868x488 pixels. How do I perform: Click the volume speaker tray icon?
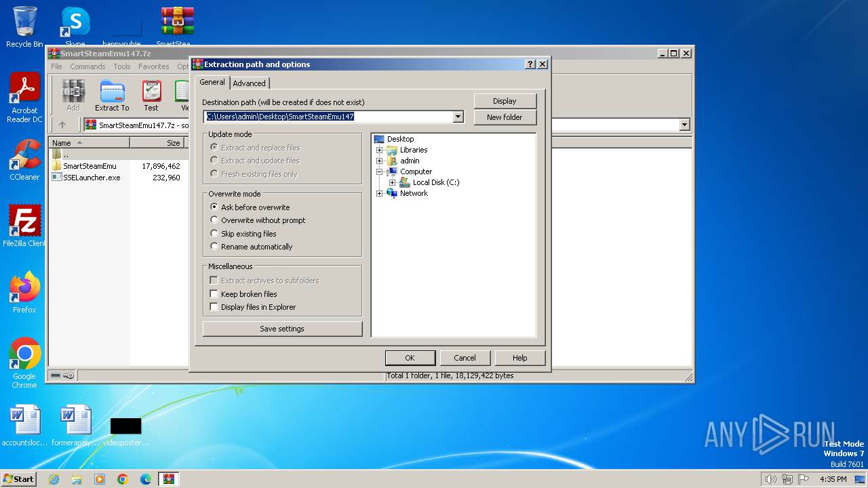click(770, 479)
